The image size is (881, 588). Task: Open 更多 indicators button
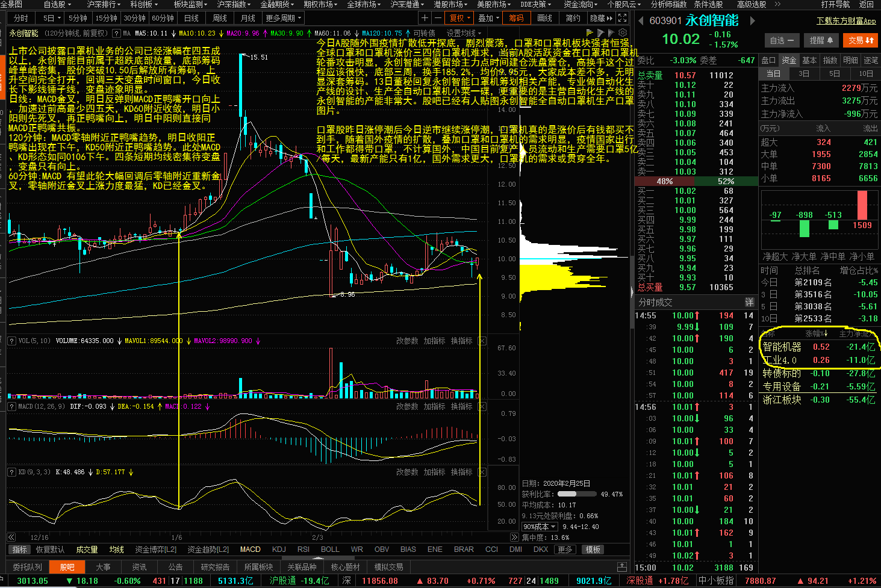point(565,549)
